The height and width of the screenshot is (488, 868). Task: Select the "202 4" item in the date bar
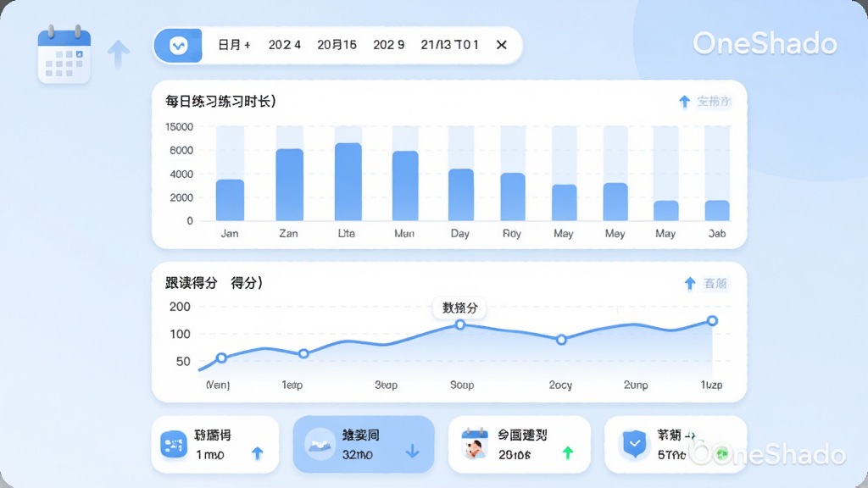[x=285, y=45]
